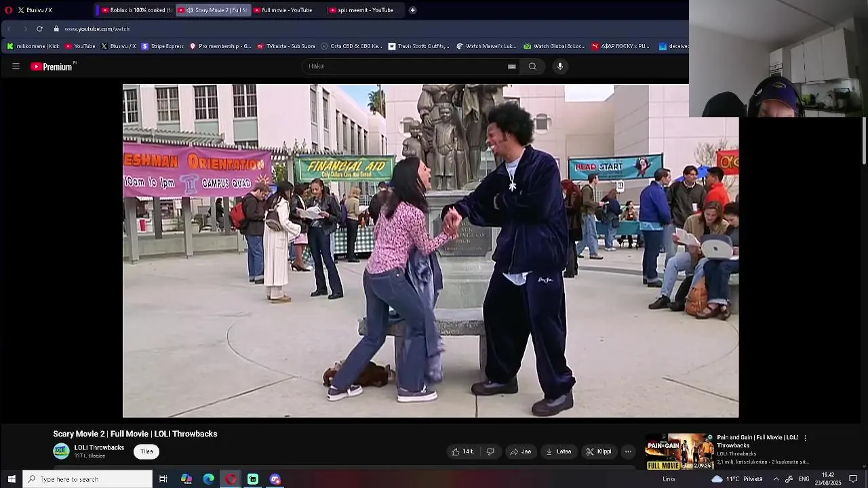The image size is (868, 488).
Task: Open the mikkomane | Kick bookmark
Action: click(x=33, y=46)
